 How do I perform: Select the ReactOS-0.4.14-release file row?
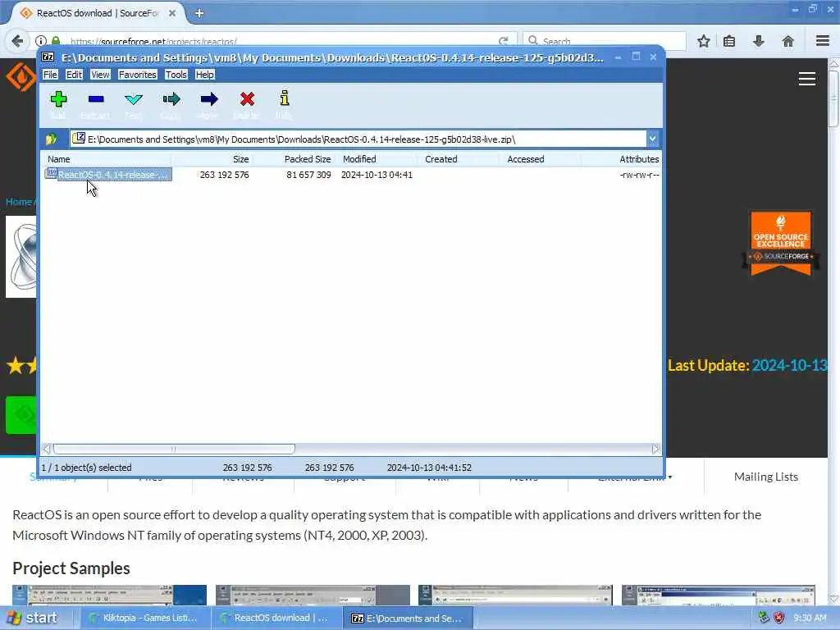pyautogui.click(x=108, y=175)
